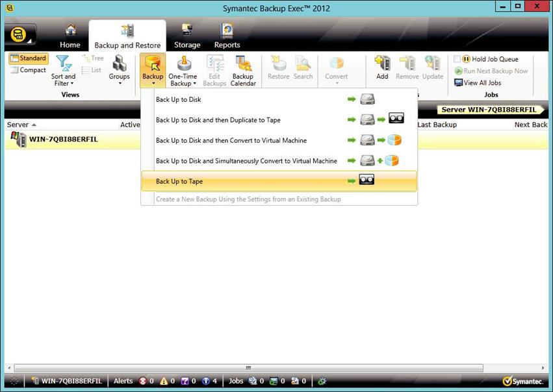Click the Last Backup column header
Screen dimensions: 553x392
click(437, 125)
